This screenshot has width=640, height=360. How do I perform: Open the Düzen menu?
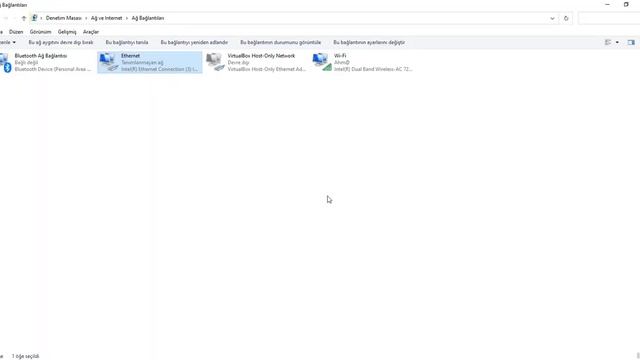click(16, 32)
